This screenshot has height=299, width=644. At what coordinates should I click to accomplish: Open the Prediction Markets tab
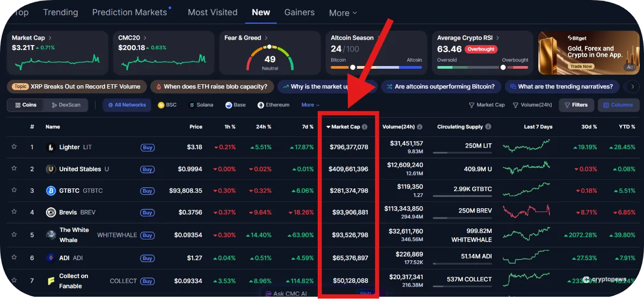tap(130, 12)
